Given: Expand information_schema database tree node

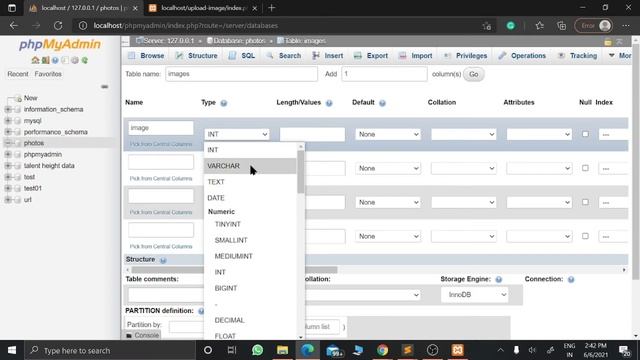Looking at the screenshot, I should tap(8, 109).
